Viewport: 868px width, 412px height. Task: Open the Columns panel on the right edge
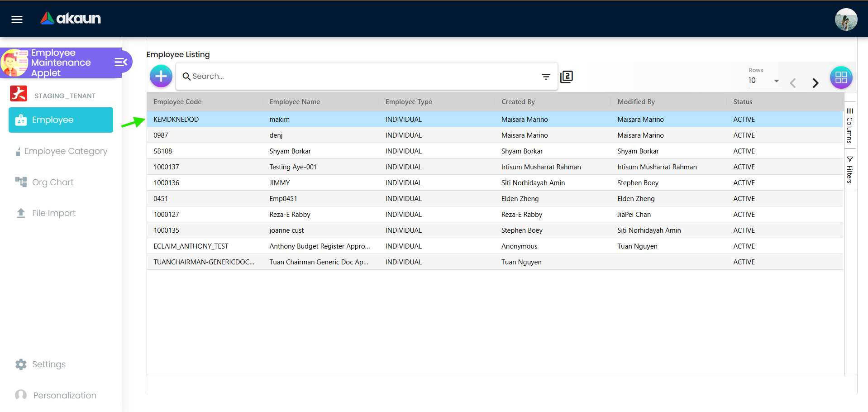pos(850,125)
